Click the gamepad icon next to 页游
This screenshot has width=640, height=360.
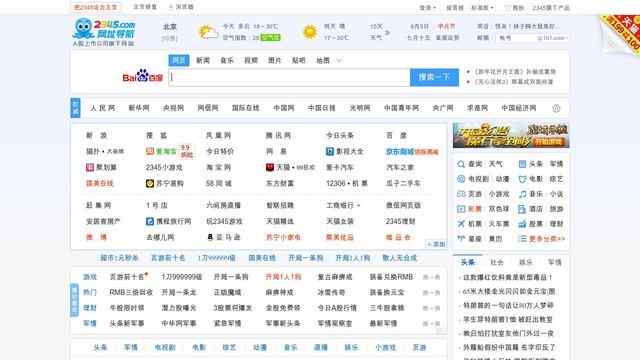click(461, 194)
